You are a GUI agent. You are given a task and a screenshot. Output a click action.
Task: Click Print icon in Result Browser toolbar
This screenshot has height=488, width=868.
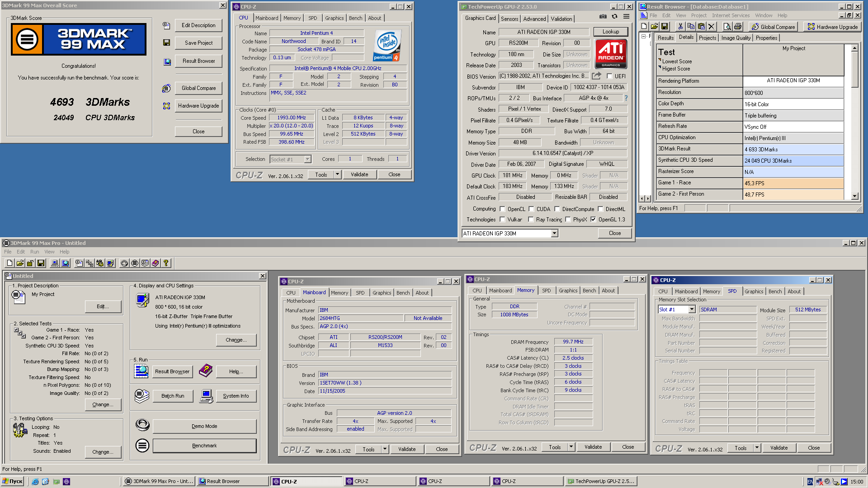click(x=738, y=27)
